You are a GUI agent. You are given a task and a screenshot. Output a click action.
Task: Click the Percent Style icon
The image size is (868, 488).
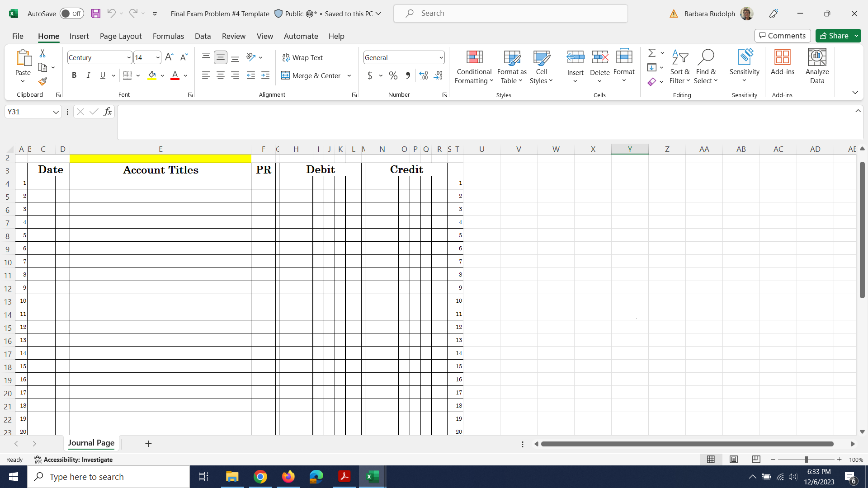(x=393, y=75)
